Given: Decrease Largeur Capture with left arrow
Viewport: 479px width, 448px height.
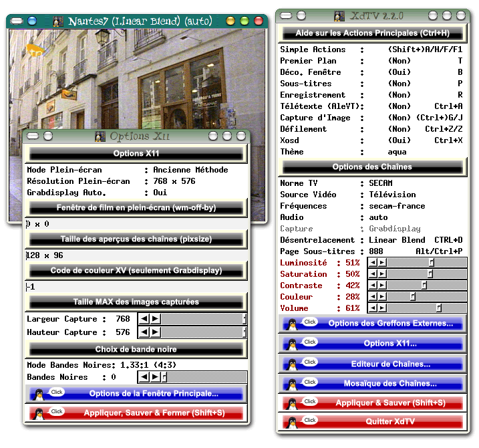Looking at the screenshot, I should point(144,319).
